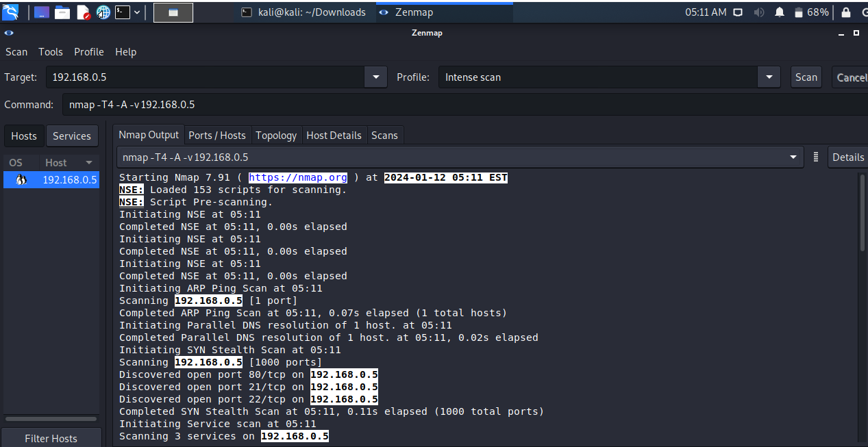Screen dimensions: 868x447
Task: Switch to the Topology tab
Action: pos(276,136)
